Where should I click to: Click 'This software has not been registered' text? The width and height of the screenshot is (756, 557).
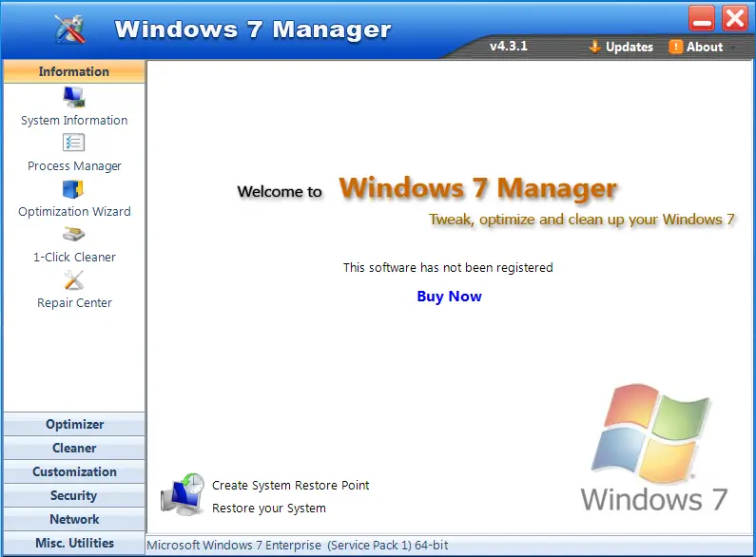[448, 267]
